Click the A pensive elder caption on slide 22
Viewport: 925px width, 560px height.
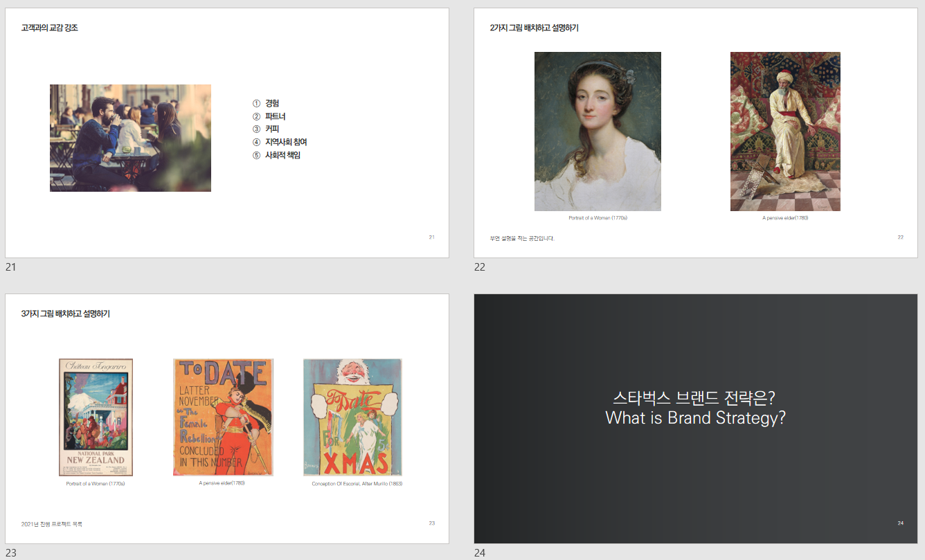coord(785,218)
